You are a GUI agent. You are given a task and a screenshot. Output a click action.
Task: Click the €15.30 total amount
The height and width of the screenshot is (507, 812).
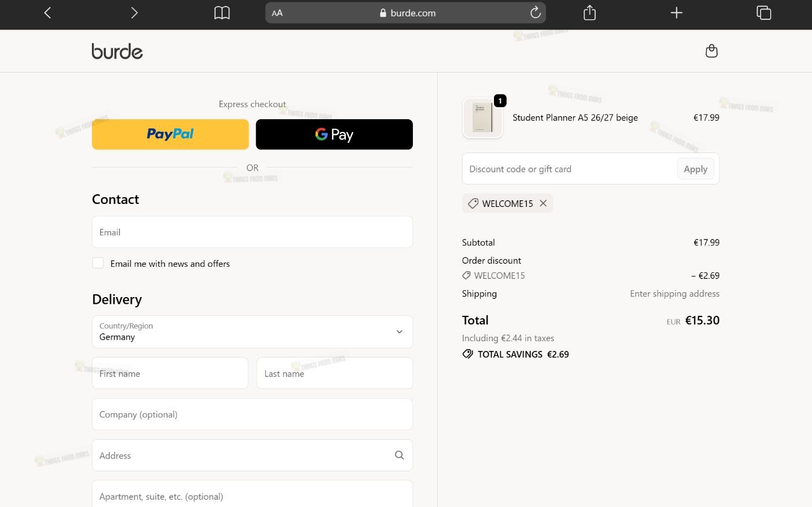(x=702, y=320)
